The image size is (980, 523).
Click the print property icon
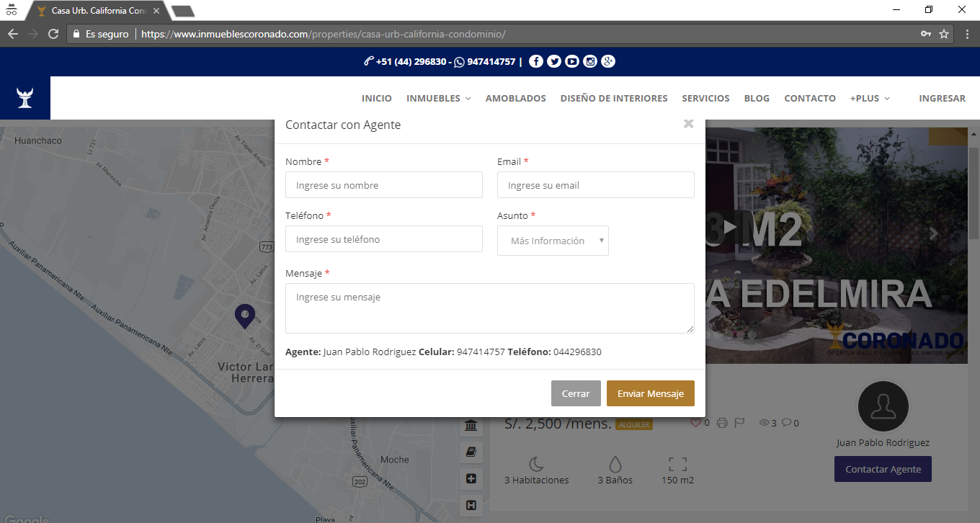(722, 423)
